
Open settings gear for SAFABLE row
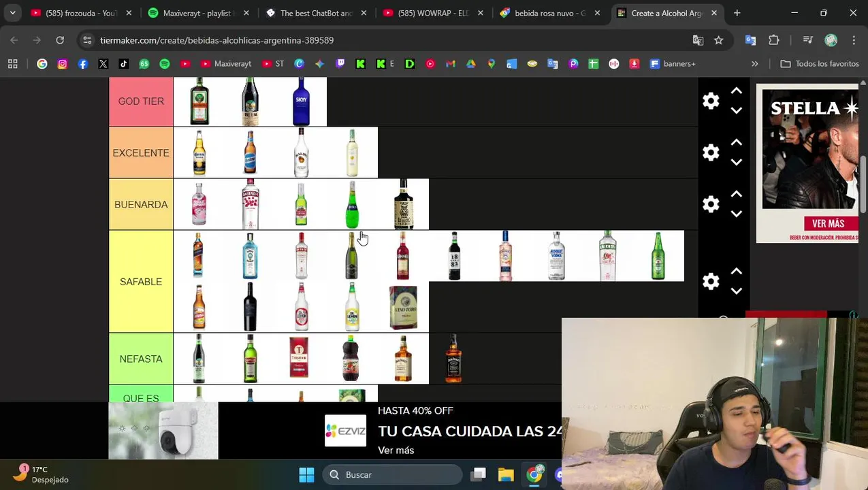pyautogui.click(x=711, y=282)
